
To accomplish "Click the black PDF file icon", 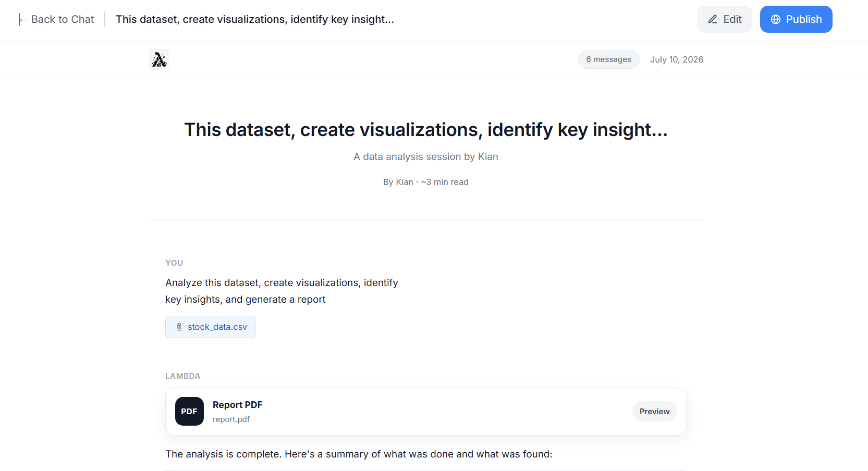I will click(189, 412).
